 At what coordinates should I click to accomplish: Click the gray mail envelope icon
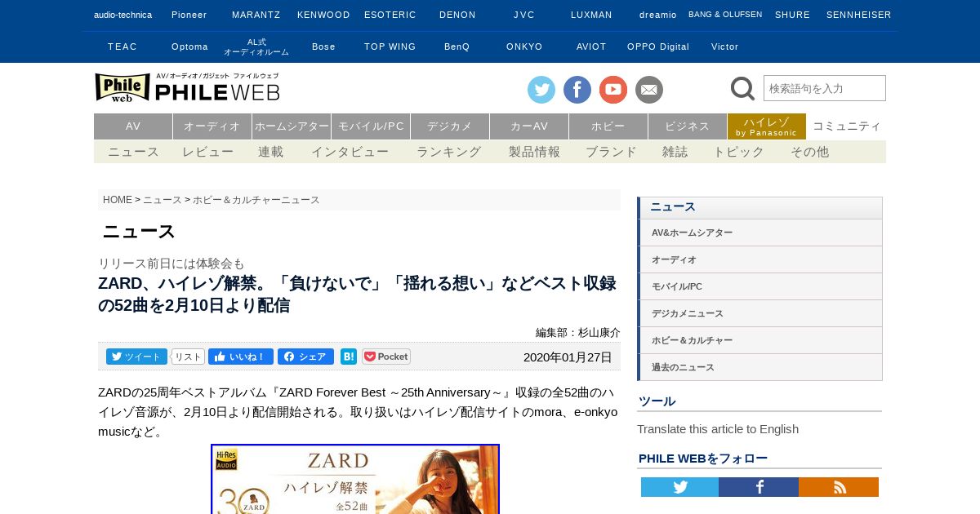(x=649, y=90)
